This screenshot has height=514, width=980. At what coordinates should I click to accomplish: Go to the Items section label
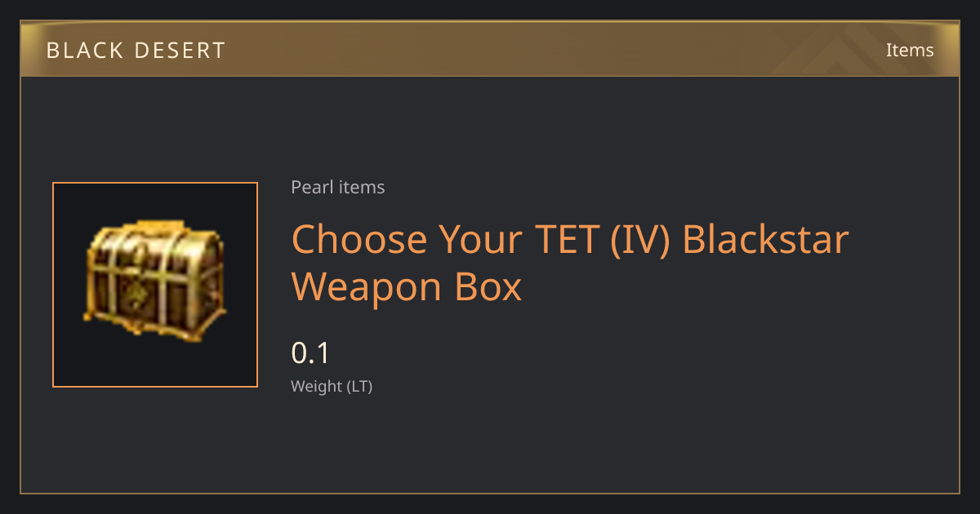coord(910,50)
